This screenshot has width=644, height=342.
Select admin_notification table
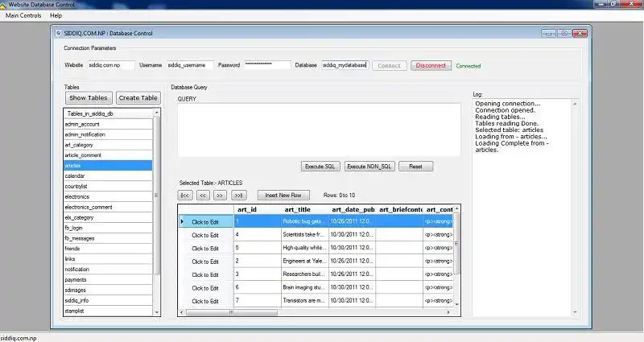click(x=108, y=134)
